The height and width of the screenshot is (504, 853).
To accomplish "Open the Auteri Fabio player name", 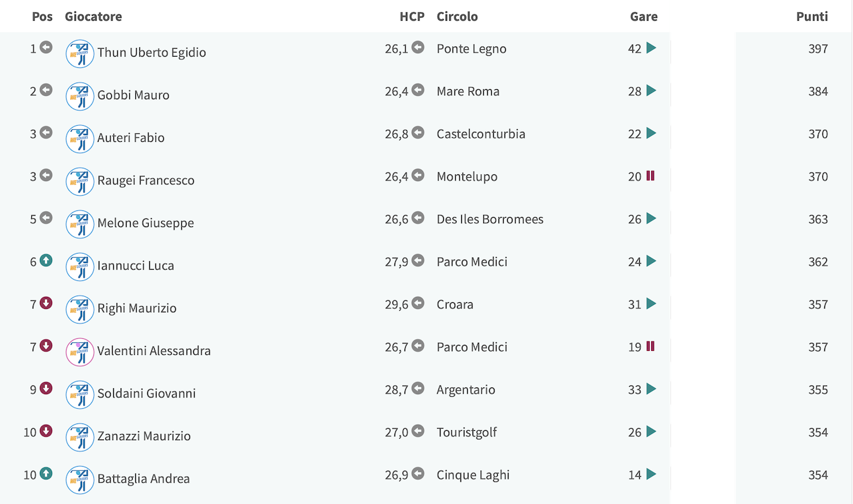I will tap(131, 138).
